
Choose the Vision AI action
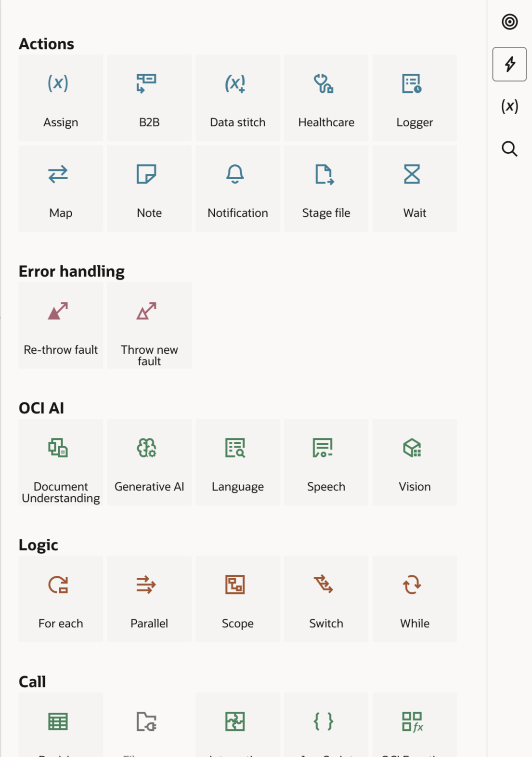415,462
